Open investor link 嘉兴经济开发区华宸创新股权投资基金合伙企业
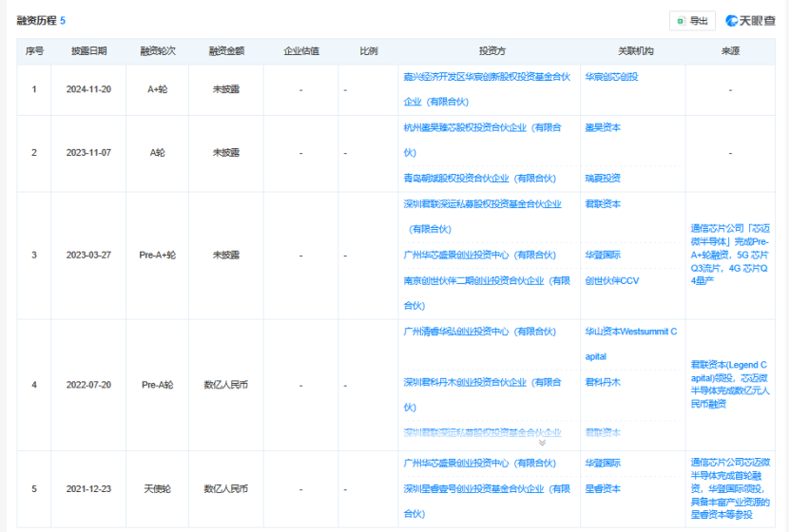The width and height of the screenshot is (790, 532). pyautogui.click(x=487, y=89)
